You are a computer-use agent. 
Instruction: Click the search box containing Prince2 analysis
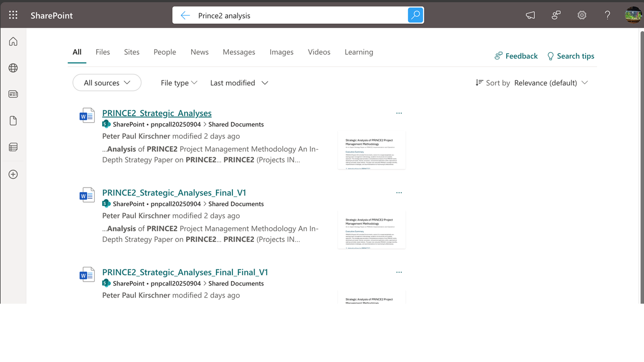(x=298, y=16)
